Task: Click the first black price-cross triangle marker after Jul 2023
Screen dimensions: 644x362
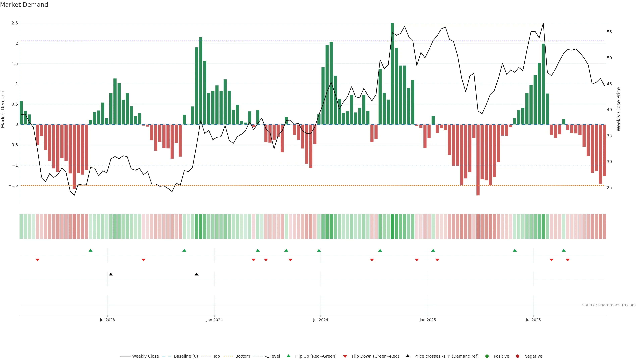Action: [111, 274]
